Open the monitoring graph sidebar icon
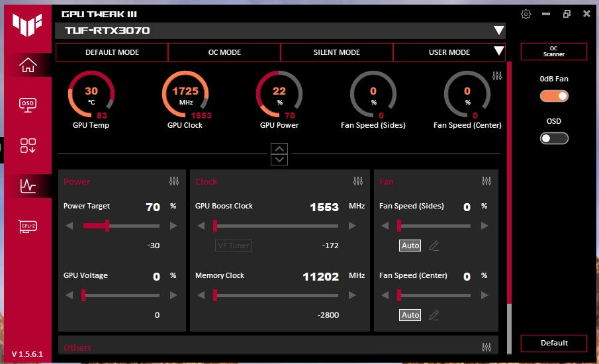The height and width of the screenshot is (364, 599). tap(28, 186)
